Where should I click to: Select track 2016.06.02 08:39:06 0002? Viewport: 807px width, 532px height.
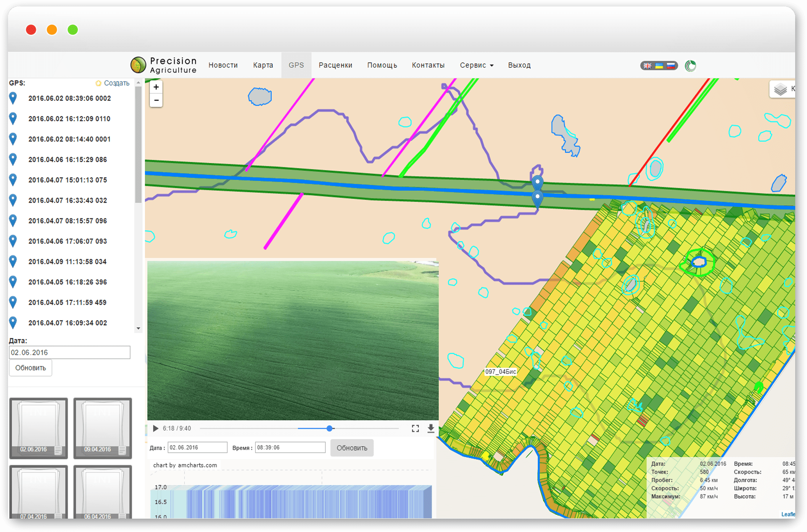69,98
